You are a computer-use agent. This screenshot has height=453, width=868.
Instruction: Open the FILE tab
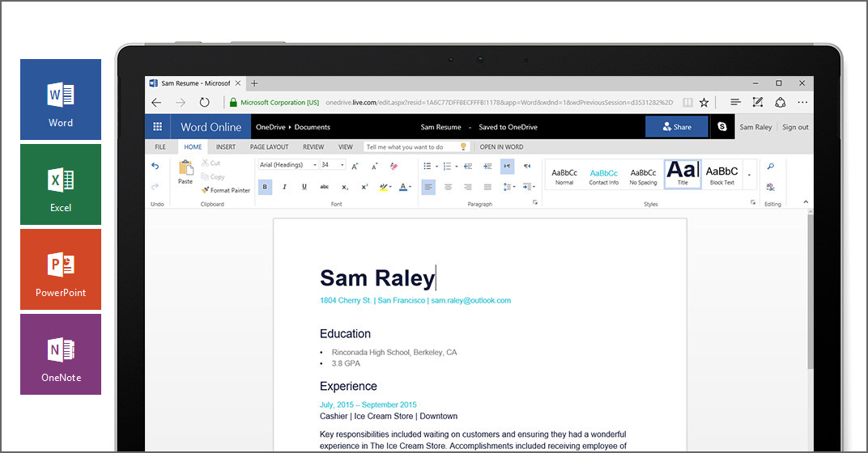point(160,147)
